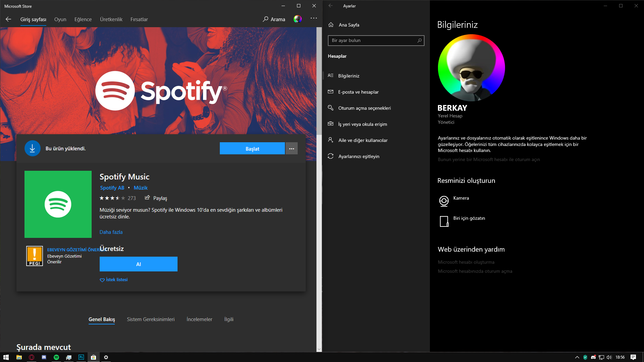This screenshot has height=362, width=644.
Task: Expand more options beside Başlat button
Action: coord(292,149)
